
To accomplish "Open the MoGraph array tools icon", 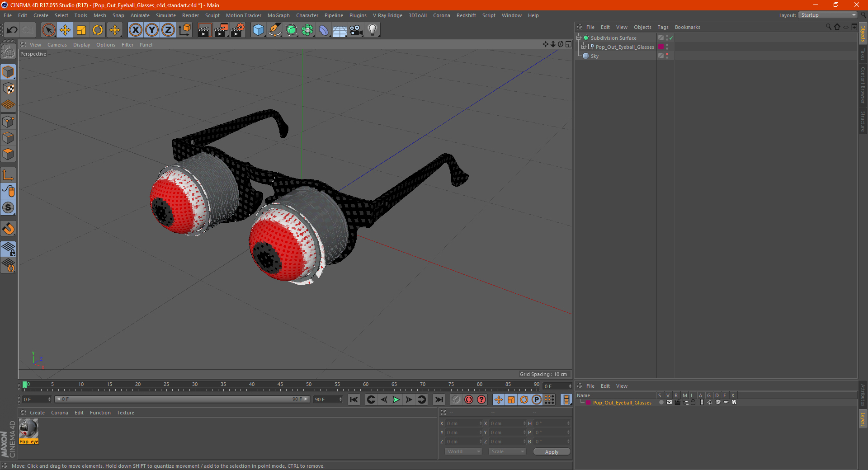I will [x=307, y=30].
